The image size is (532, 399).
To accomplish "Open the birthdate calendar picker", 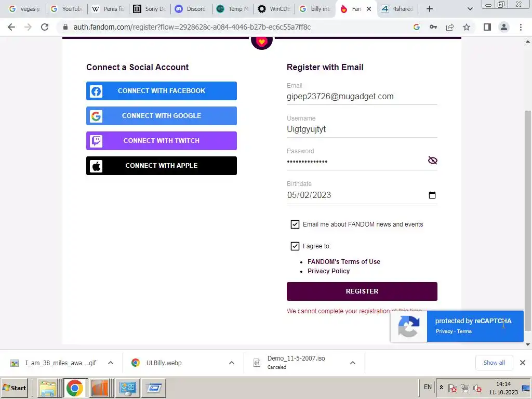I will [432, 195].
